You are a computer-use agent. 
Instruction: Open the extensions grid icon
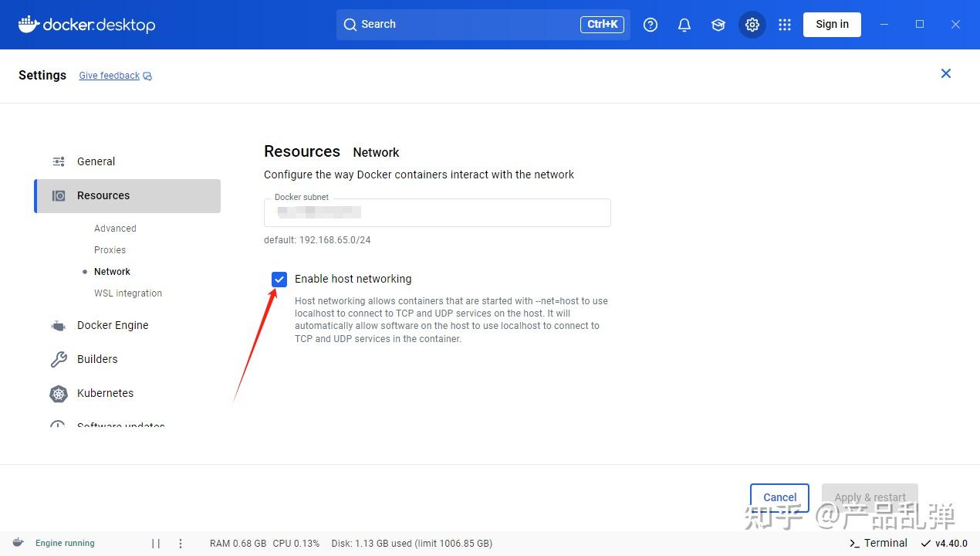[785, 25]
